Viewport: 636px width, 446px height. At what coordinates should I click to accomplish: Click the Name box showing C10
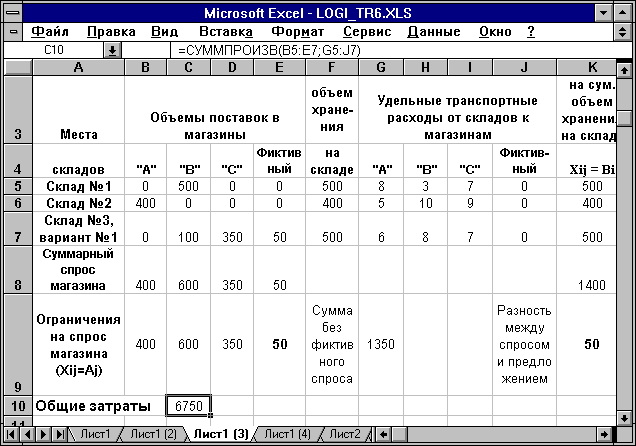pyautogui.click(x=54, y=50)
